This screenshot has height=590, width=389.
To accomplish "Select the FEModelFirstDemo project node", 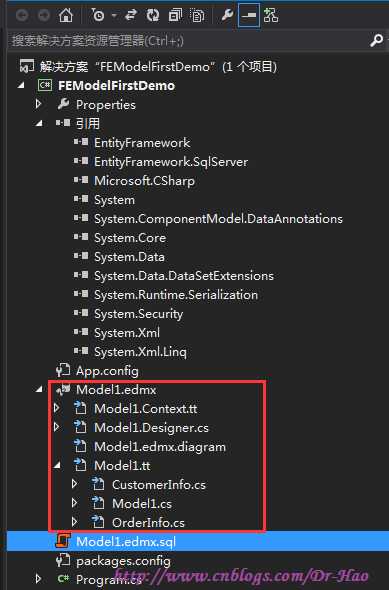I will [116, 85].
